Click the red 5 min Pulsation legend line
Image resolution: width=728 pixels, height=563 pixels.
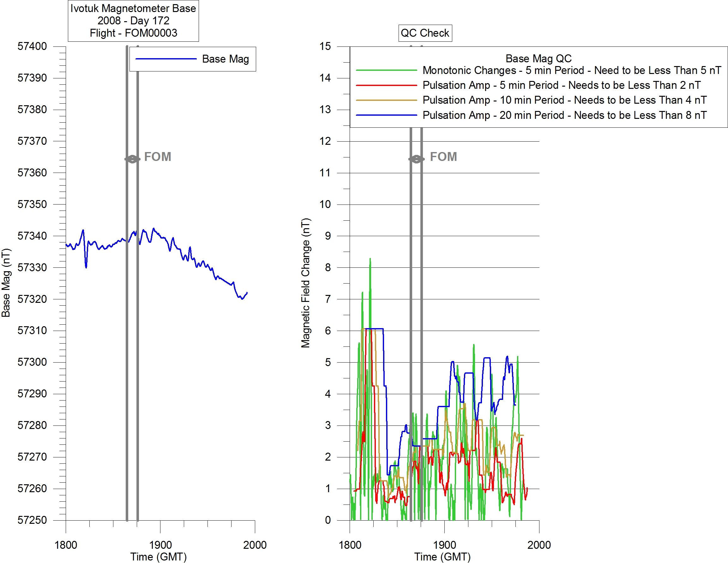click(386, 85)
